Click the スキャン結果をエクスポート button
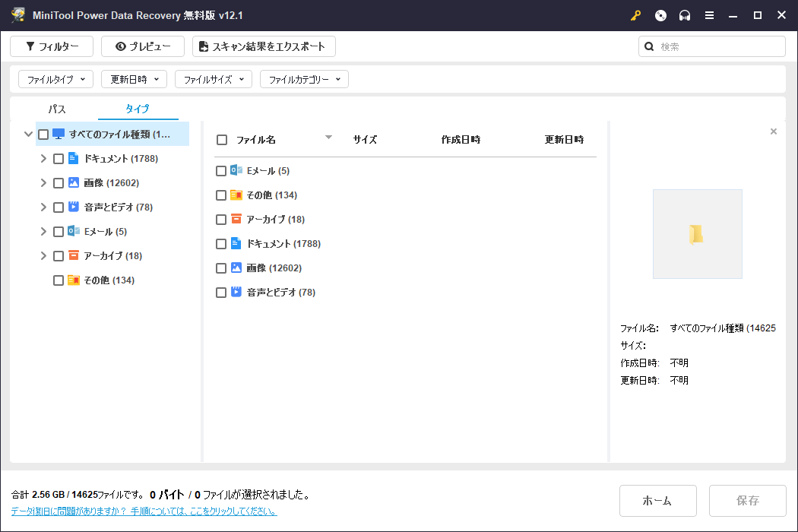Viewport: 798px width, 532px height. click(264, 46)
